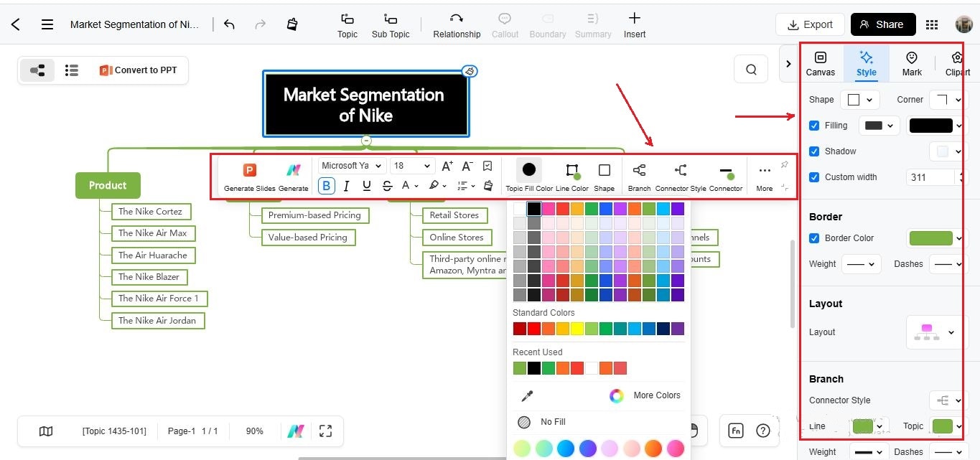Image resolution: width=980 pixels, height=460 pixels.
Task: Decrease the font size
Action: coord(467,166)
